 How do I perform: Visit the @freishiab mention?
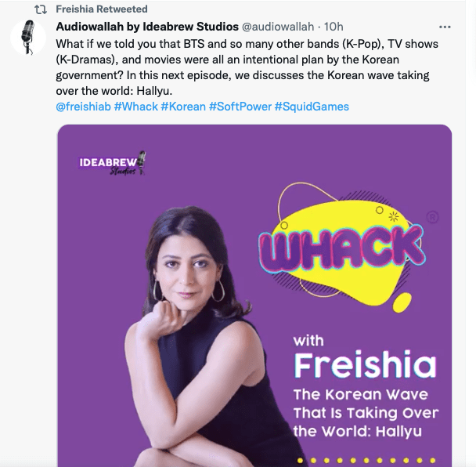pyautogui.click(x=82, y=106)
